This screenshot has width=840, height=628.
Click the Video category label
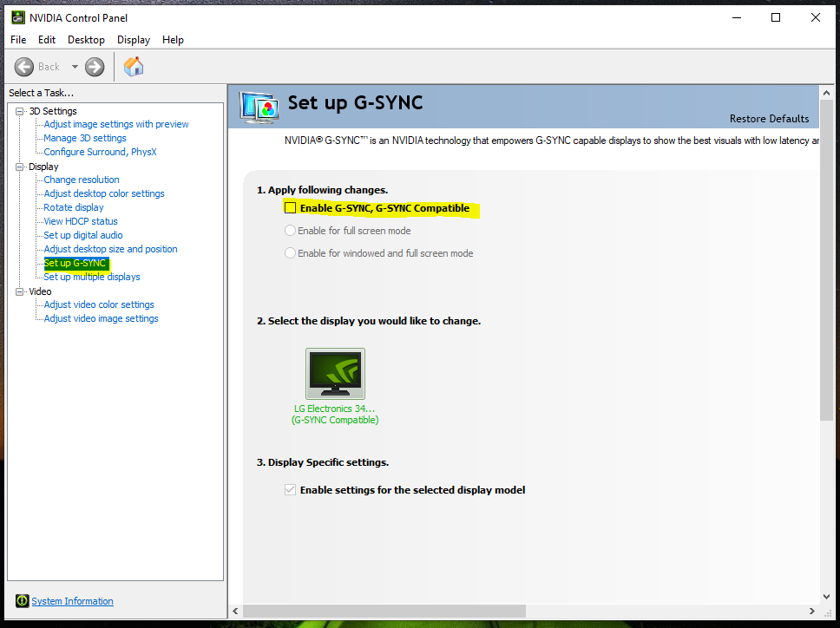[40, 291]
